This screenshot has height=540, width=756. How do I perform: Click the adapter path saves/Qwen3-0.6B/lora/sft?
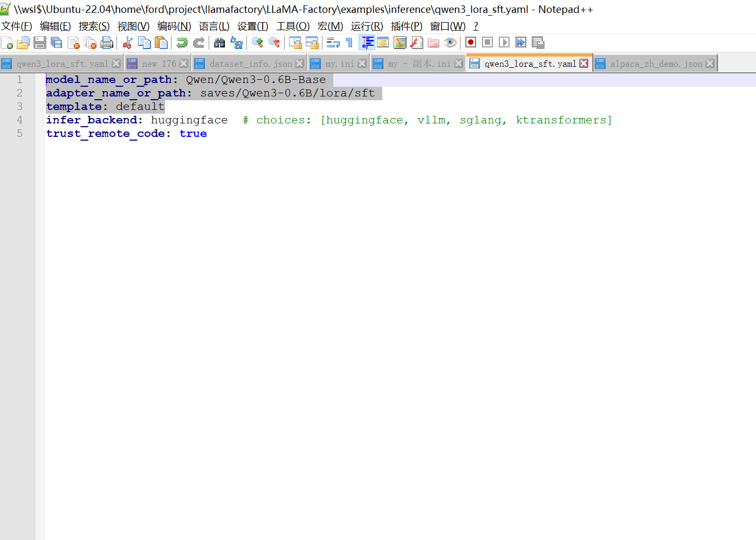click(287, 93)
